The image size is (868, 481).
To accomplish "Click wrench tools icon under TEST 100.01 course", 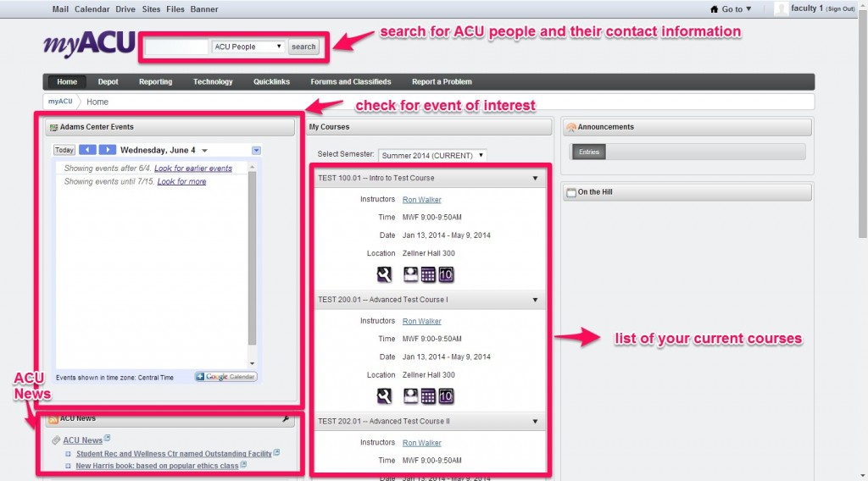I will click(x=384, y=274).
